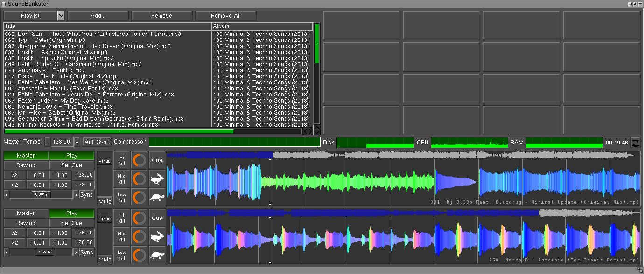644x274 pixels.
Task: Click the orange Low EQ knob on deck one
Action: [139, 197]
